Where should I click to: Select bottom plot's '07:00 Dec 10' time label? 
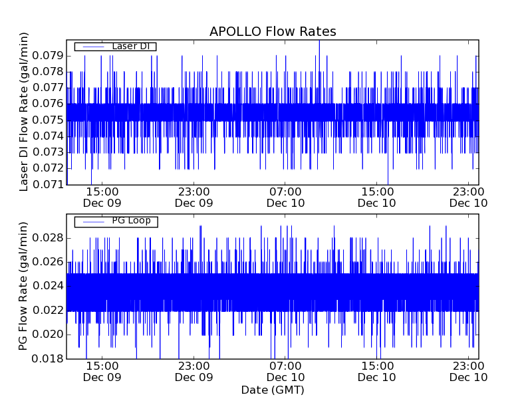click(x=286, y=371)
